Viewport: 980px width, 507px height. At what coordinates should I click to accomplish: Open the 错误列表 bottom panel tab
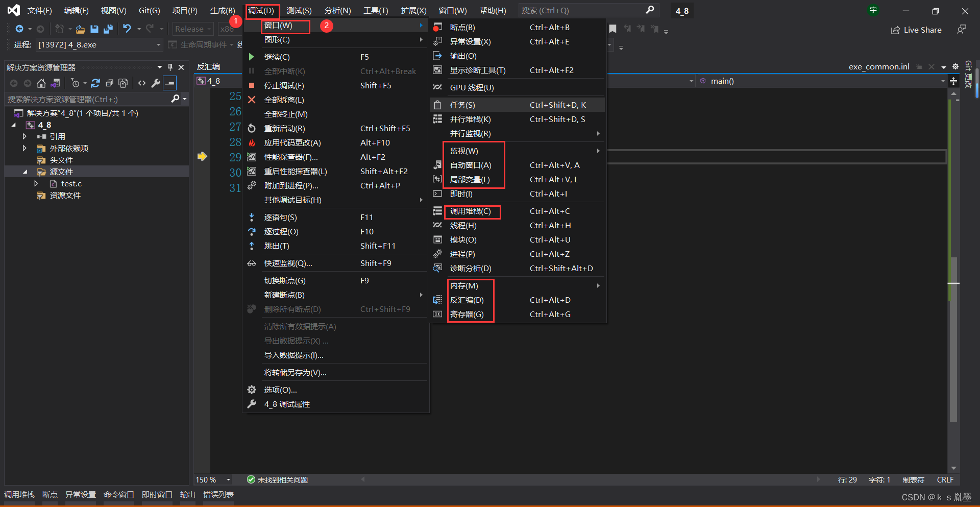tap(218, 495)
